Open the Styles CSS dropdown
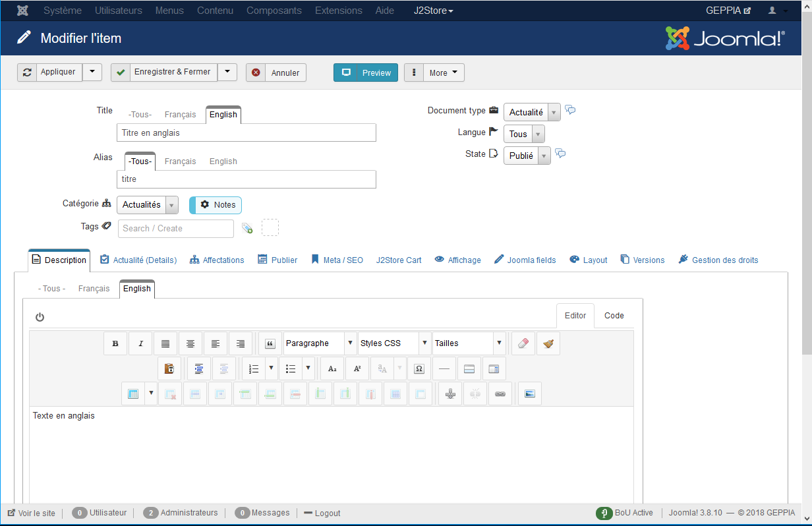812x526 pixels. pyautogui.click(x=394, y=343)
